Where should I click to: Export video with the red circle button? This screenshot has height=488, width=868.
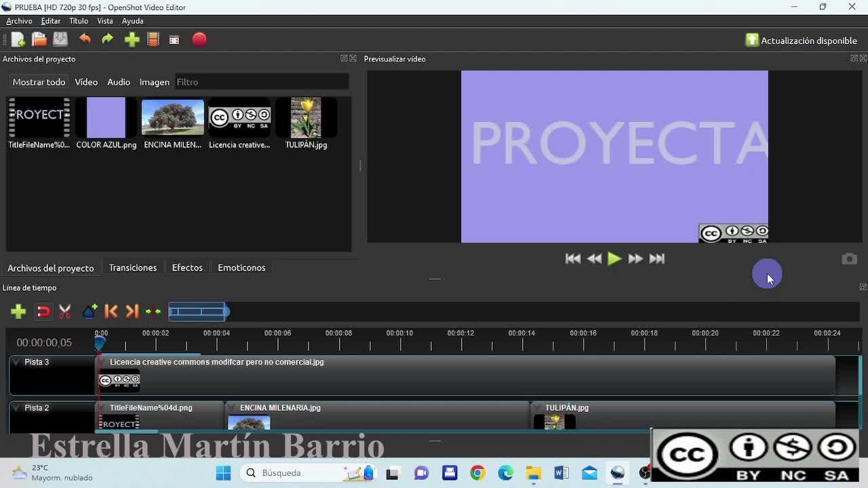point(199,40)
